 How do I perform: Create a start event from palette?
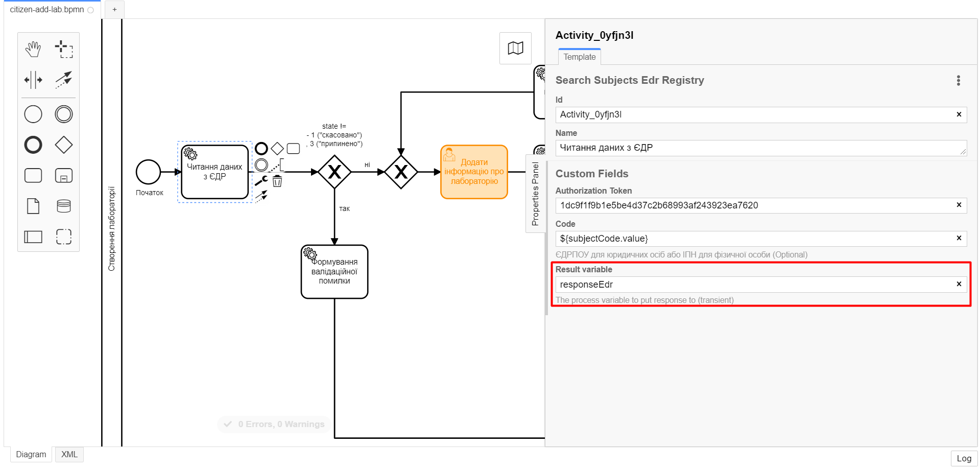[33, 114]
